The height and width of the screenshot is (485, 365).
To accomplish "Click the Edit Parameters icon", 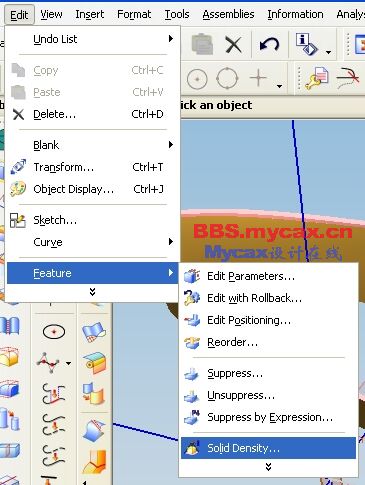I will [x=192, y=276].
